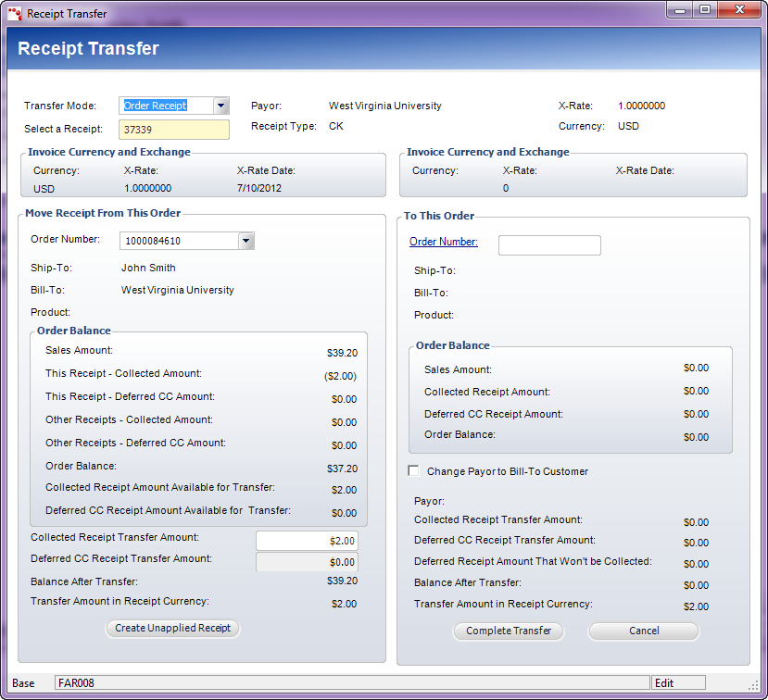Toggle Change Payor to Bill-To Customer checkbox
768x700 pixels.
[x=413, y=471]
